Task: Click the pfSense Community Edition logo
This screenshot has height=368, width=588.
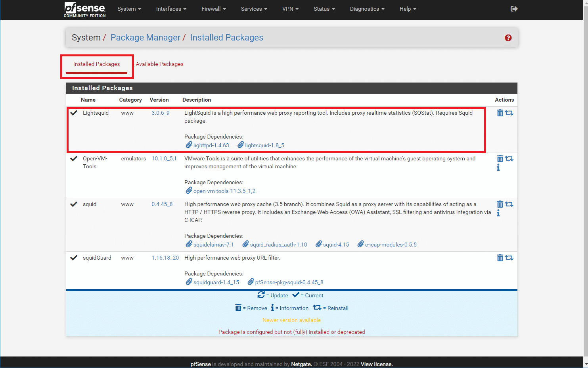Action: (85, 10)
